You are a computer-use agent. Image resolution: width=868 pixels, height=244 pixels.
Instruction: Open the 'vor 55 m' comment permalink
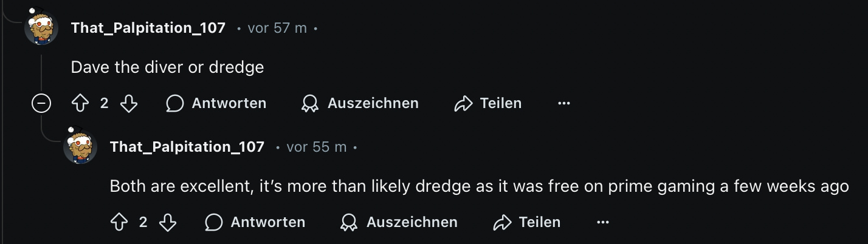click(316, 147)
